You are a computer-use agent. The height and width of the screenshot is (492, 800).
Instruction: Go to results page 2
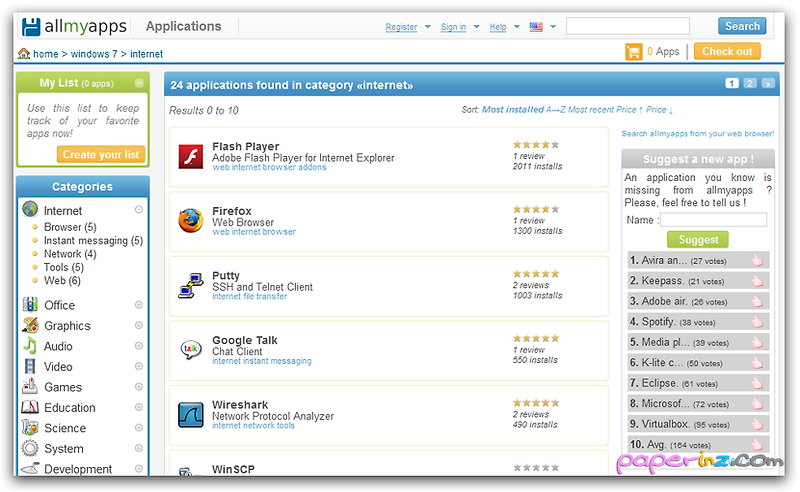point(750,83)
